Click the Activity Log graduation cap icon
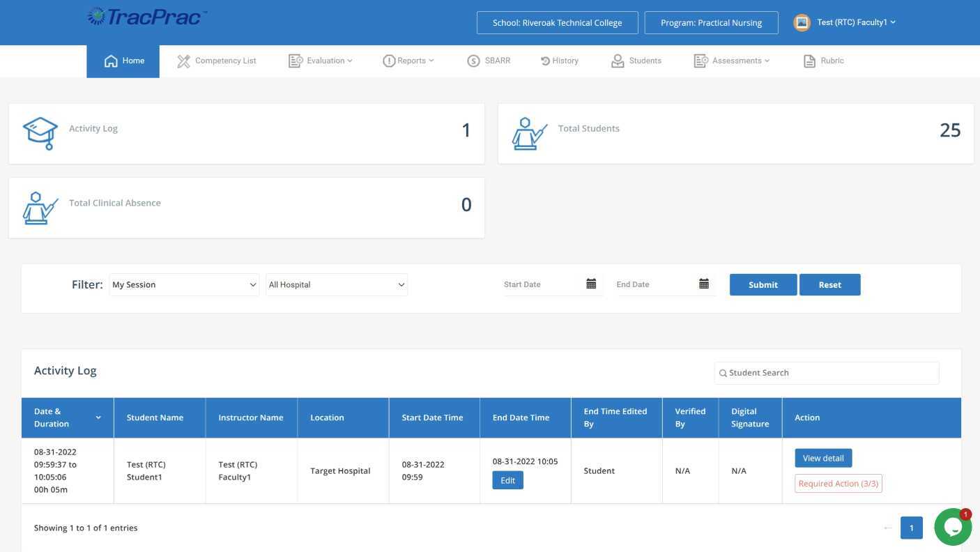The height and width of the screenshot is (552, 980). click(x=40, y=133)
